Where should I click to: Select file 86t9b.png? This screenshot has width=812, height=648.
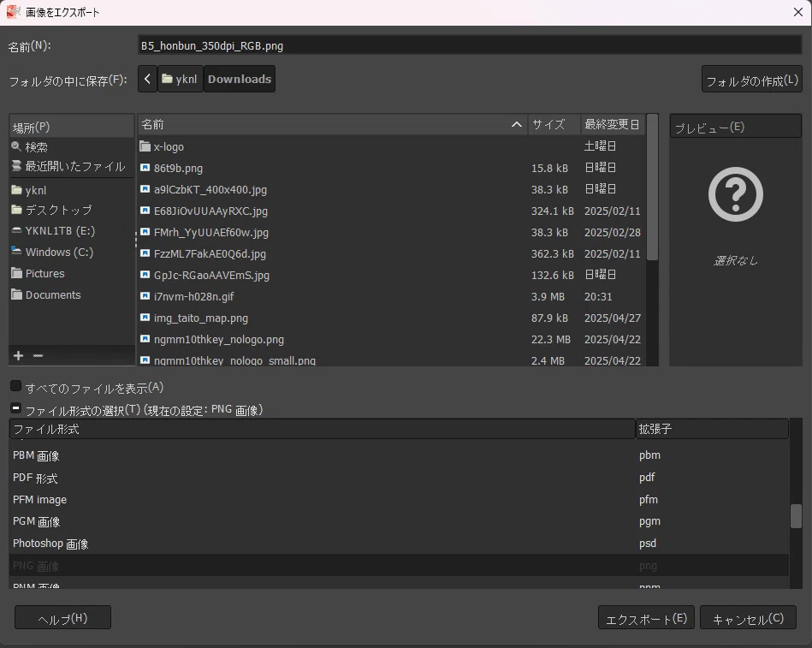(x=392, y=168)
